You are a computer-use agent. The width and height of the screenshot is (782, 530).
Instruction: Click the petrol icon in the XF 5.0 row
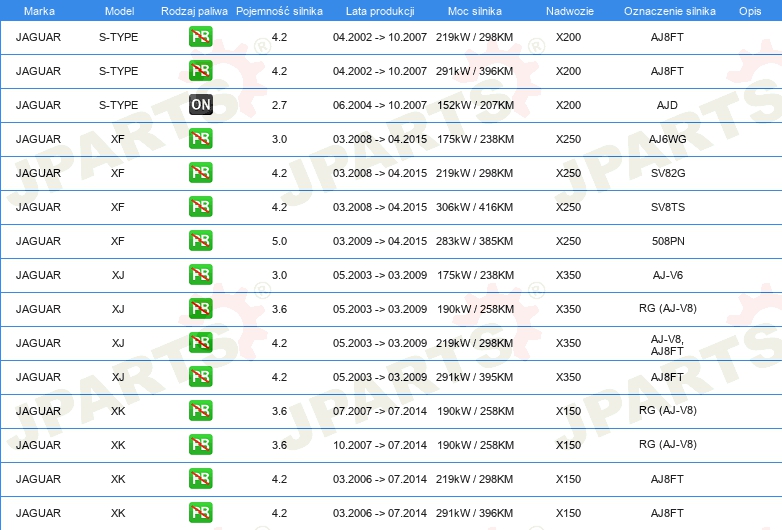pos(200,241)
